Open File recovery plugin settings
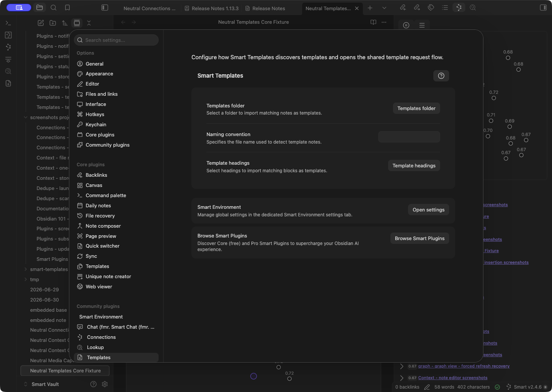The width and height of the screenshot is (552, 392). tap(116, 216)
